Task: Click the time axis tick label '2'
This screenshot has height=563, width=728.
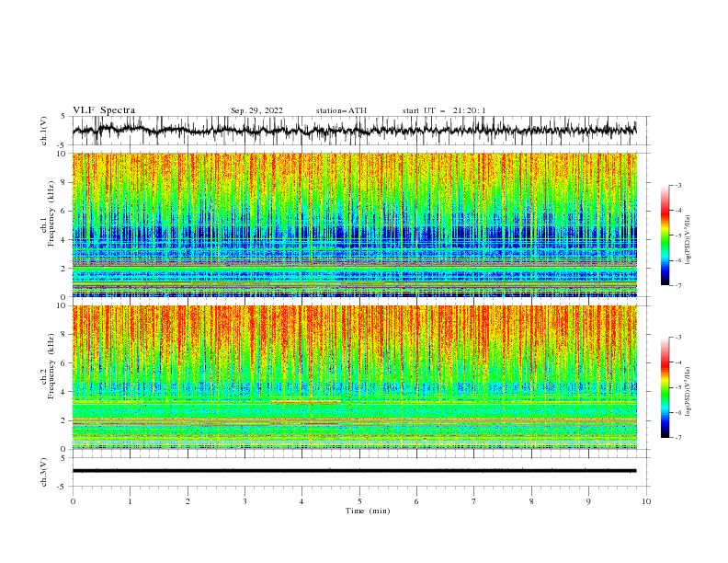Action: tap(188, 501)
